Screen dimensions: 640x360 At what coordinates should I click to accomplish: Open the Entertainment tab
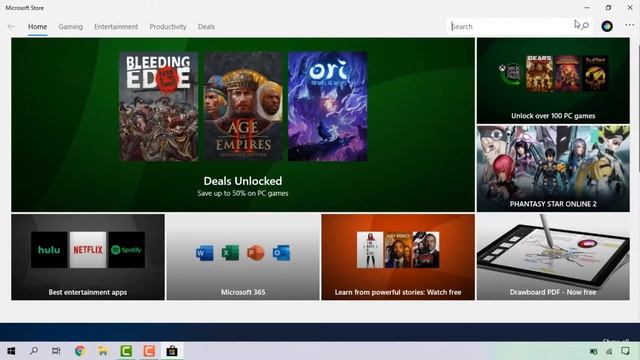point(116,27)
